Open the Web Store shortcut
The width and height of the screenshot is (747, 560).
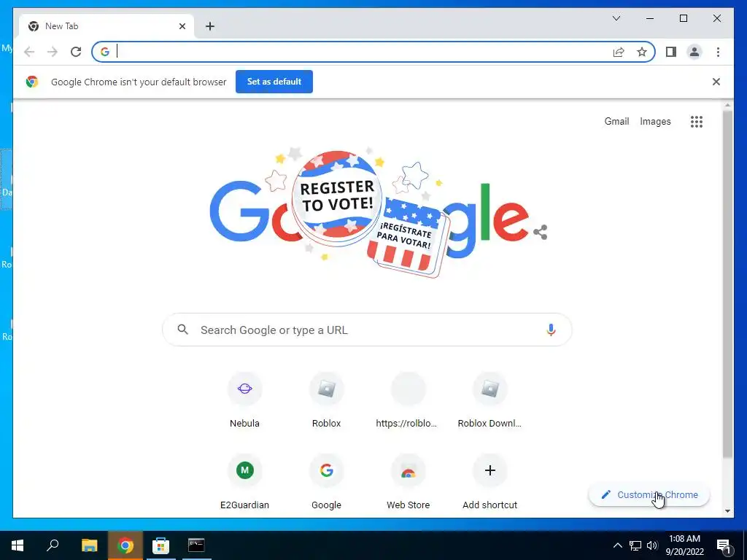point(408,482)
